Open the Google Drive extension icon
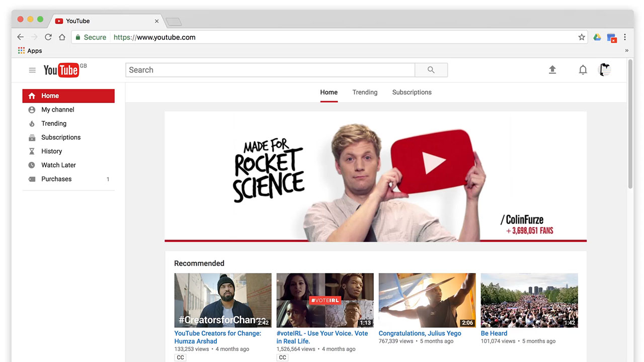Screen dimensions: 644x362 (597, 37)
